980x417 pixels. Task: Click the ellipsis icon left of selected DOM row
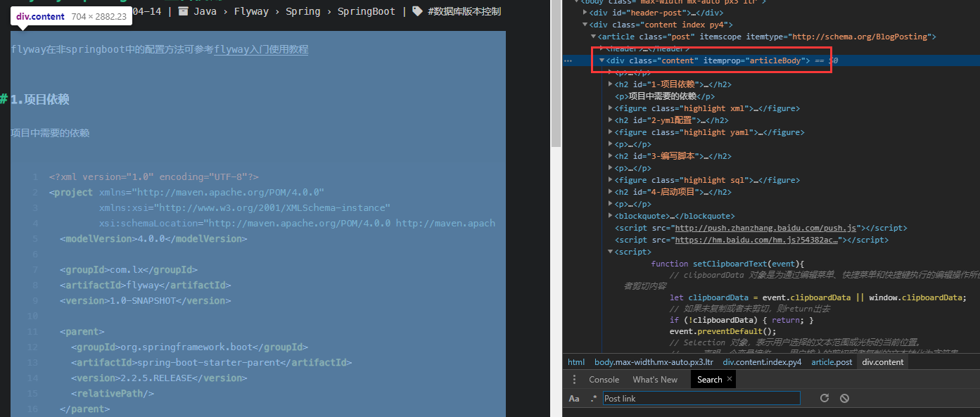coord(568,61)
